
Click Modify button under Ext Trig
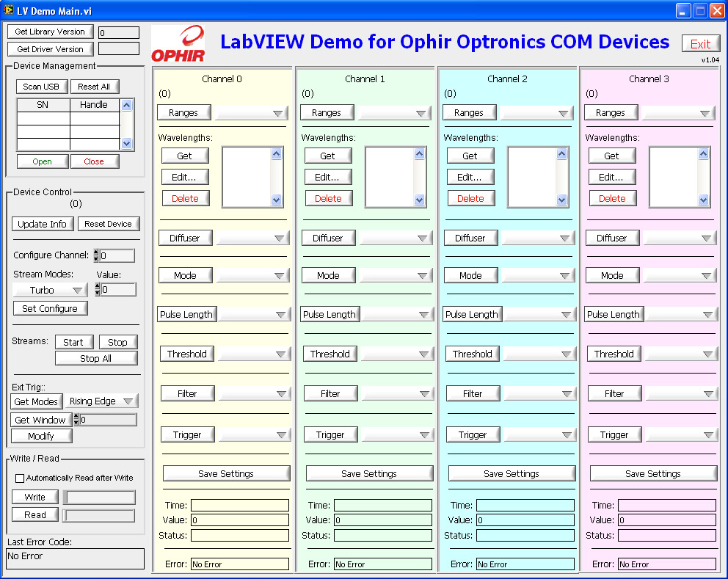(41, 436)
